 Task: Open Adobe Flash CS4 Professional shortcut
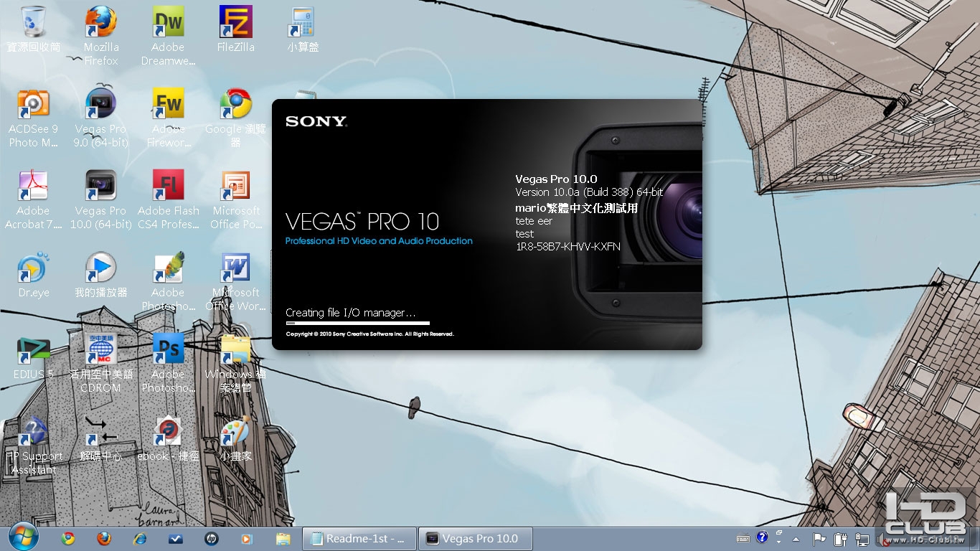click(168, 186)
